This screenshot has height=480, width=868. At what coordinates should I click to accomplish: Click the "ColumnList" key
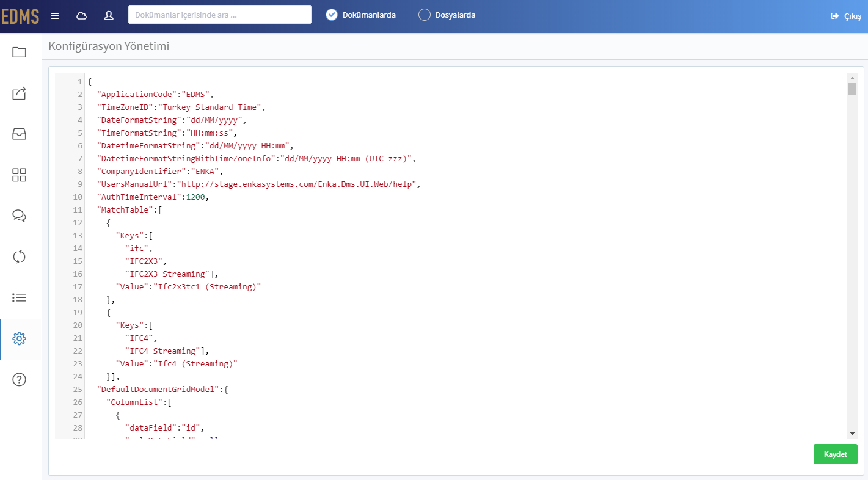tap(134, 402)
